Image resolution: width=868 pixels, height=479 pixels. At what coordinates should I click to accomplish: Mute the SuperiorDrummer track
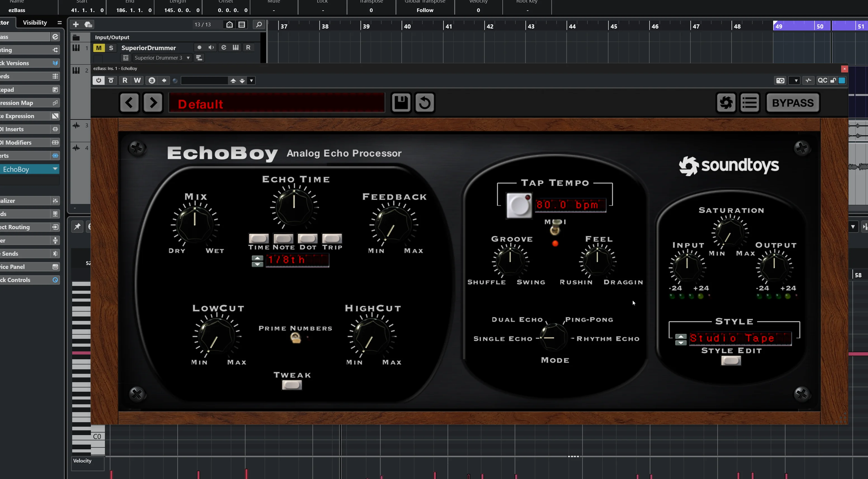[x=99, y=48]
